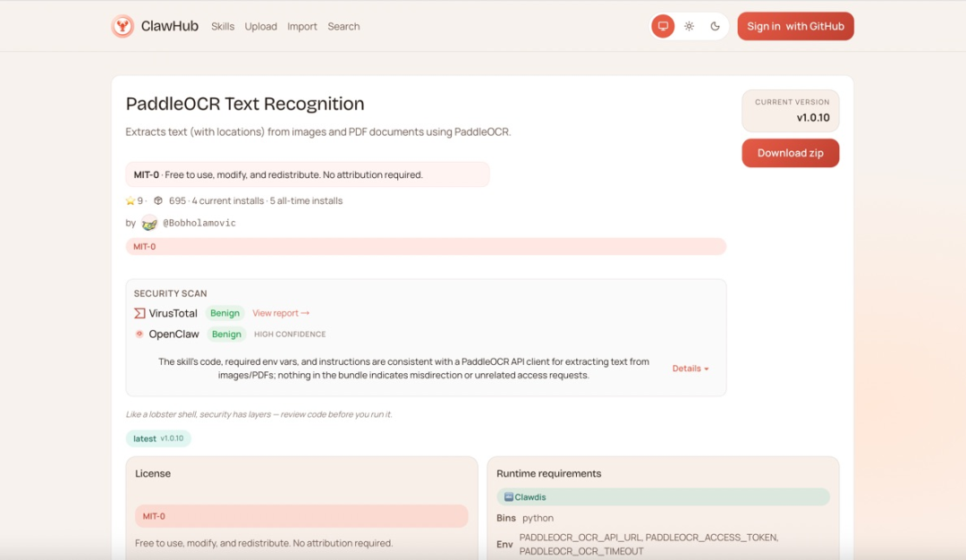Screen dimensions: 966x560
Task: Click the ClawHub brand name
Action: (169, 26)
